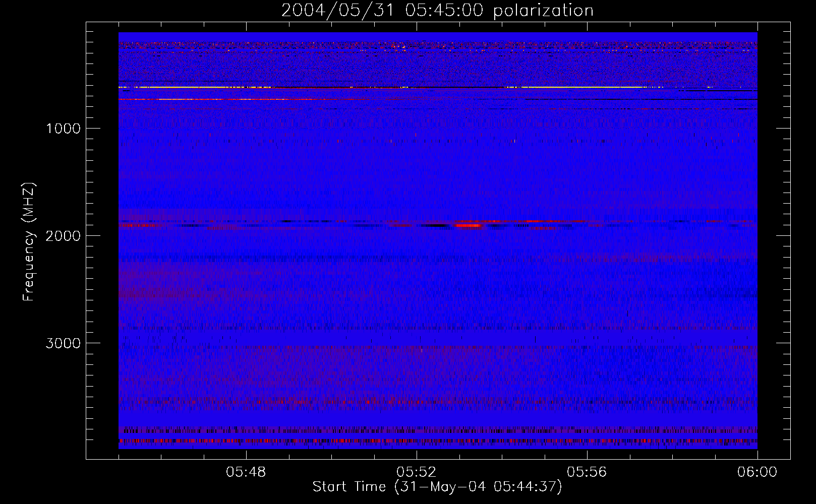Click the 2000 frequency tick label
The width and height of the screenshot is (816, 504).
[63, 236]
